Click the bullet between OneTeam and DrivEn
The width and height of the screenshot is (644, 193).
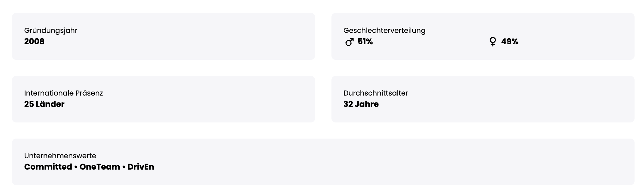click(124, 167)
